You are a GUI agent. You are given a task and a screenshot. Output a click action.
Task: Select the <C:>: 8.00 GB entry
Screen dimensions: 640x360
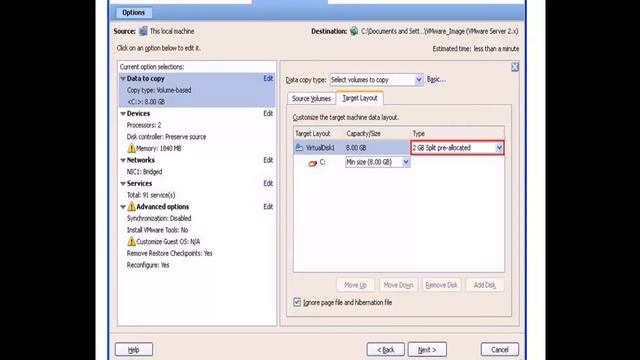(x=146, y=102)
